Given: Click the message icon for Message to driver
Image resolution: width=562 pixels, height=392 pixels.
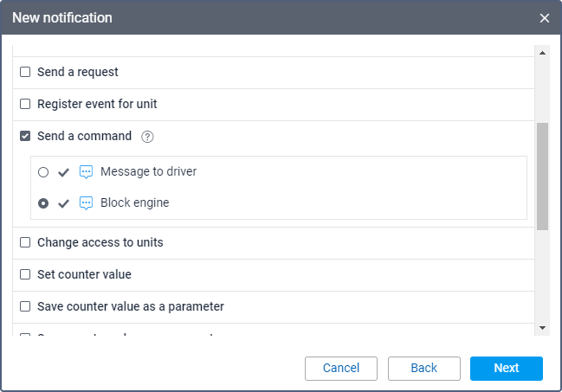Looking at the screenshot, I should 86,172.
